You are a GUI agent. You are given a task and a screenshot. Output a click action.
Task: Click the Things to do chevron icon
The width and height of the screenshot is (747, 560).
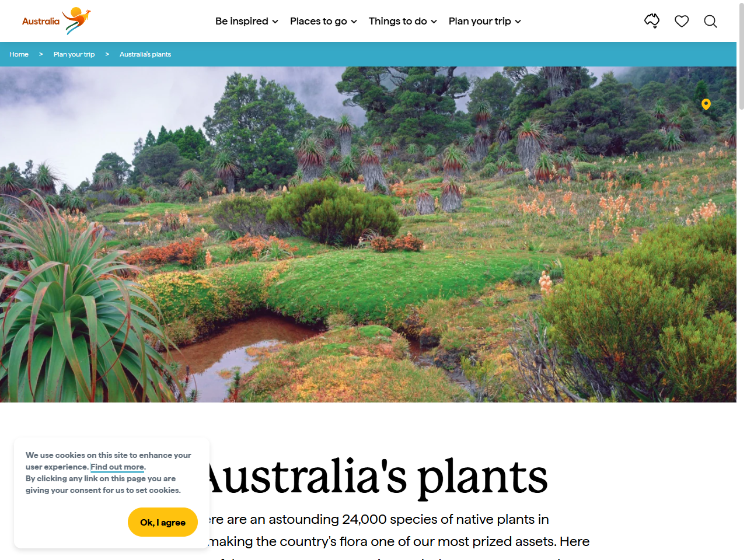tap(434, 22)
